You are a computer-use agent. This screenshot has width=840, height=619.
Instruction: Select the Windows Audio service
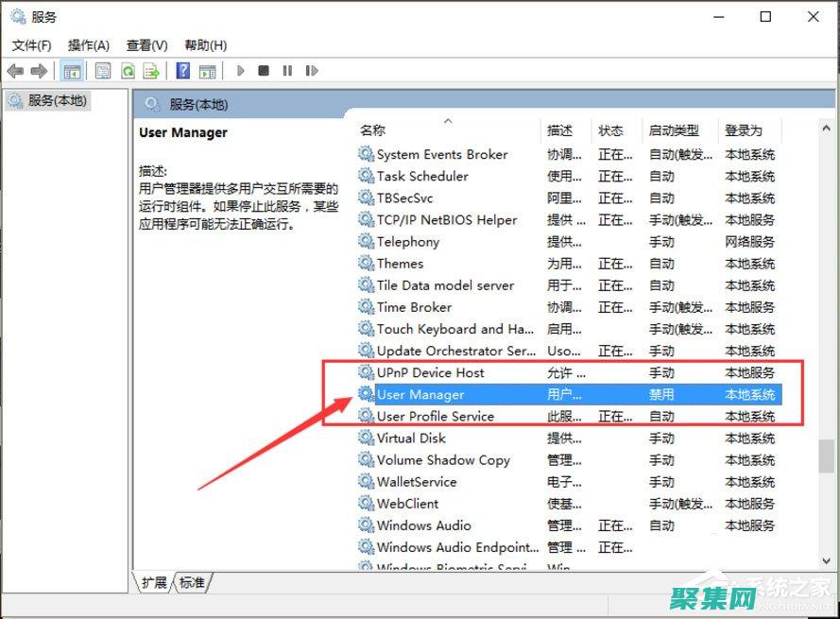click(x=427, y=525)
